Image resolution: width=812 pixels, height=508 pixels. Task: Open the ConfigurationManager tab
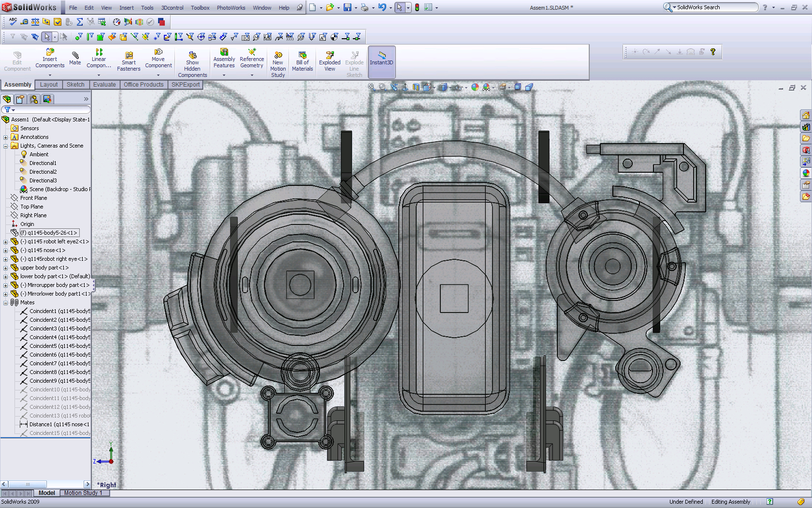34,99
